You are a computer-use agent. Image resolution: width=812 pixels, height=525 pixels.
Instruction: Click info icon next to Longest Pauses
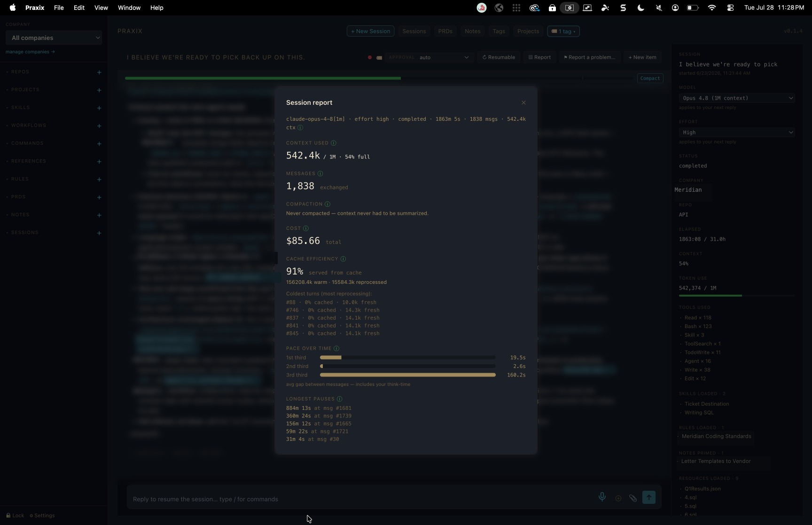click(x=340, y=399)
